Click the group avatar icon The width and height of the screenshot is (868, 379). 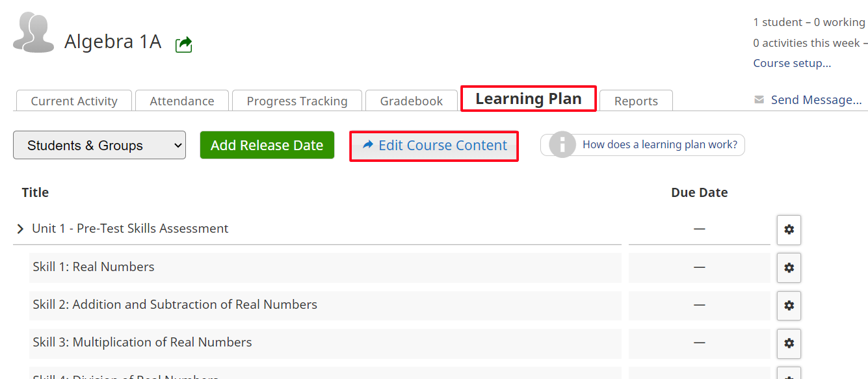(x=33, y=33)
